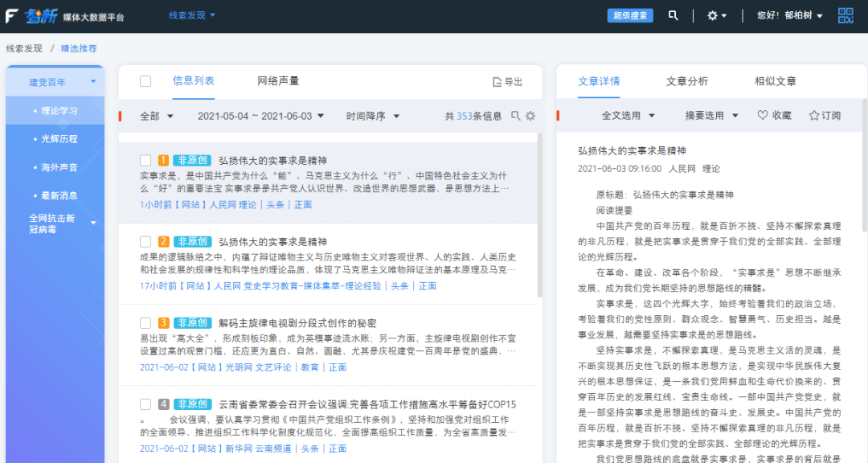Select 光辉历程 in the left sidebar

[59, 139]
